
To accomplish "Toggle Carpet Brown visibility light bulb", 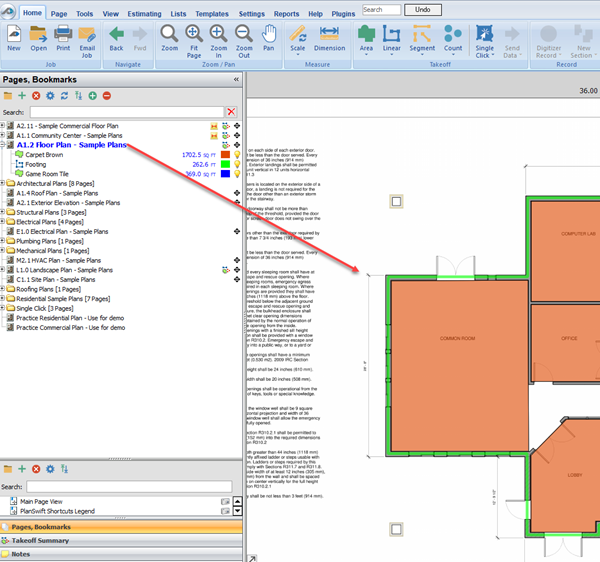I will point(235,156).
